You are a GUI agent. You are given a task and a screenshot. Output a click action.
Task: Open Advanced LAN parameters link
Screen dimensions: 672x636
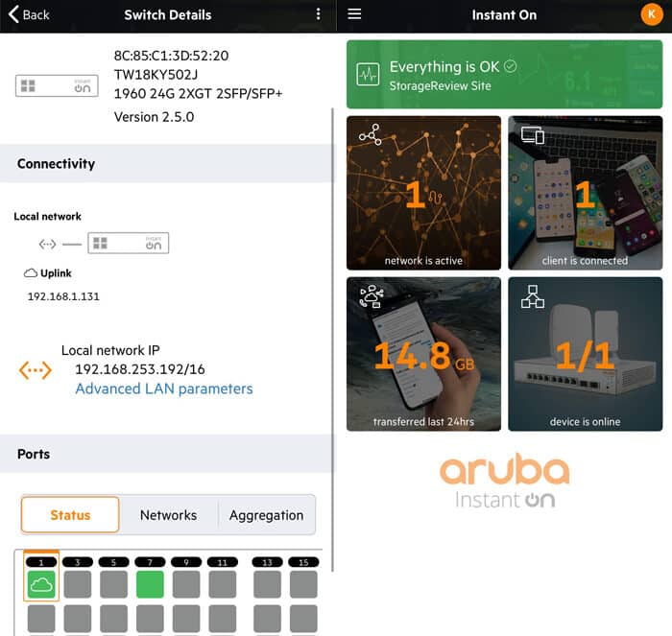164,389
